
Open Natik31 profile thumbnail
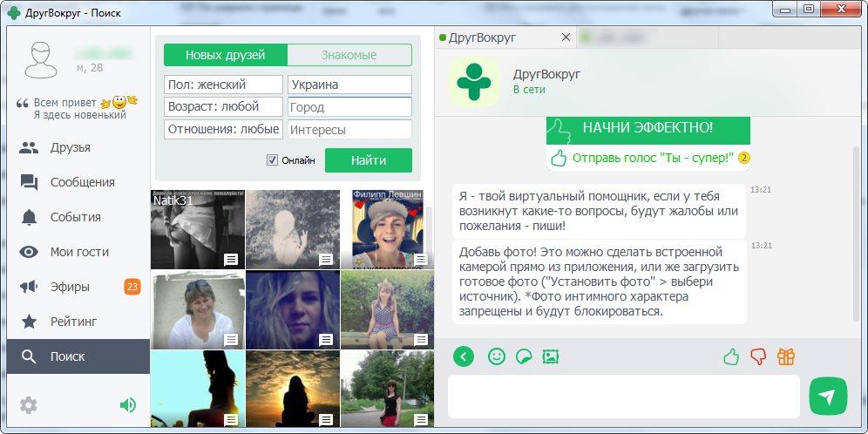(x=198, y=229)
